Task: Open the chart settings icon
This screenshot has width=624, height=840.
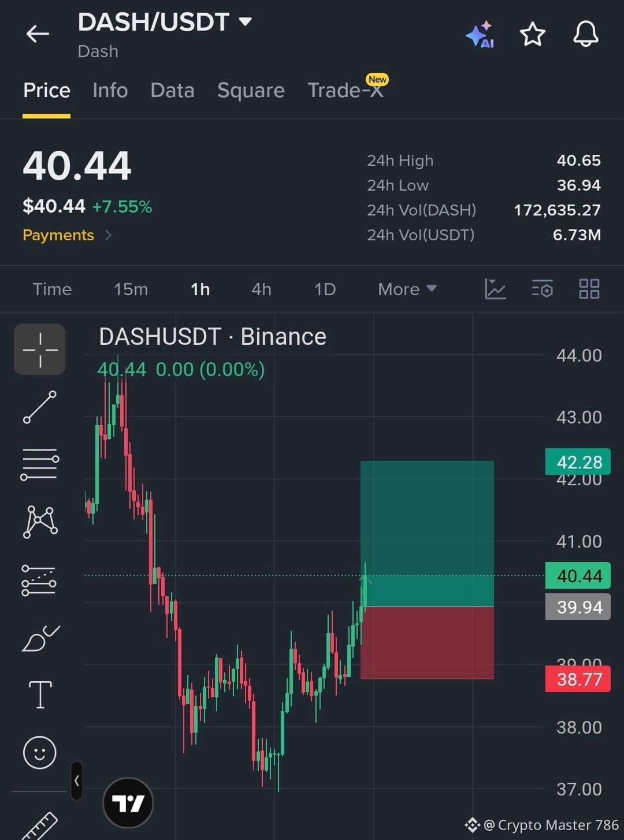Action: point(542,289)
